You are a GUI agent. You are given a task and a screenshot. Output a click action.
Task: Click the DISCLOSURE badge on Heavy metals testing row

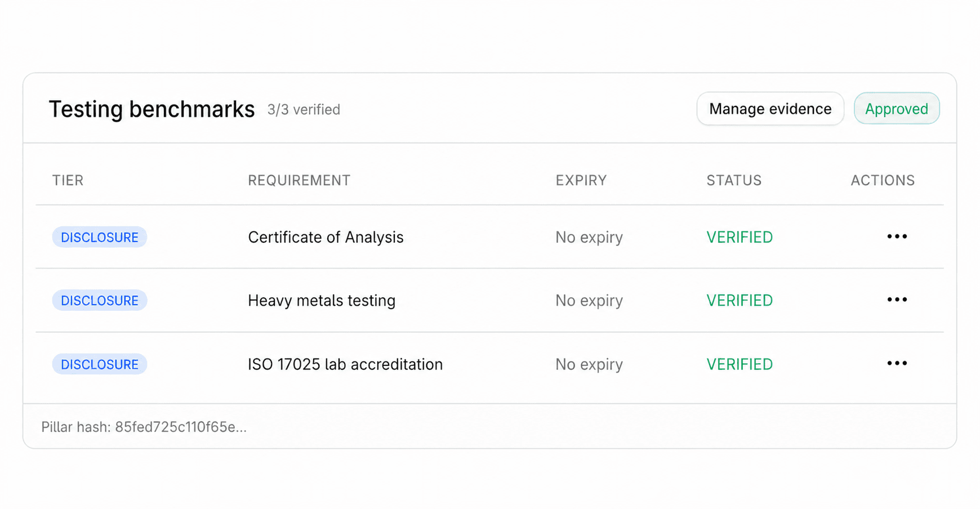[x=99, y=300]
